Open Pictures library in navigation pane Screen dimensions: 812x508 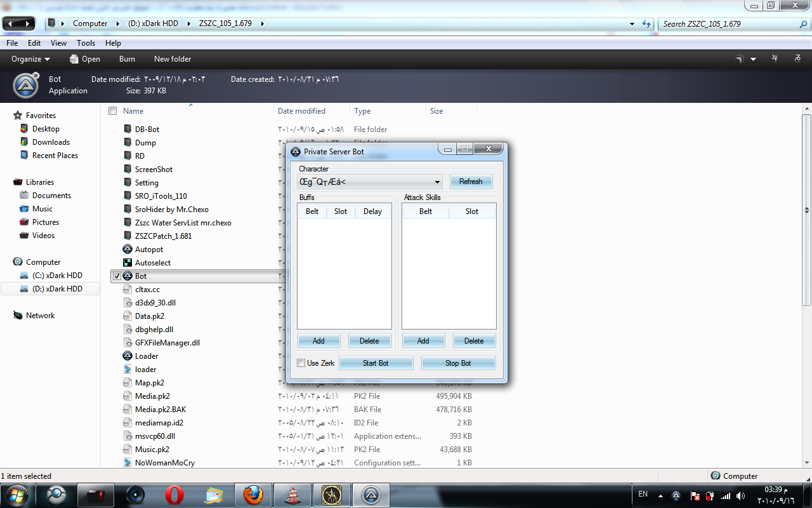click(45, 222)
